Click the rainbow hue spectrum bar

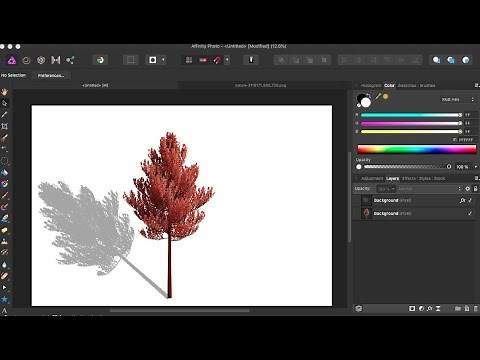tap(417, 149)
